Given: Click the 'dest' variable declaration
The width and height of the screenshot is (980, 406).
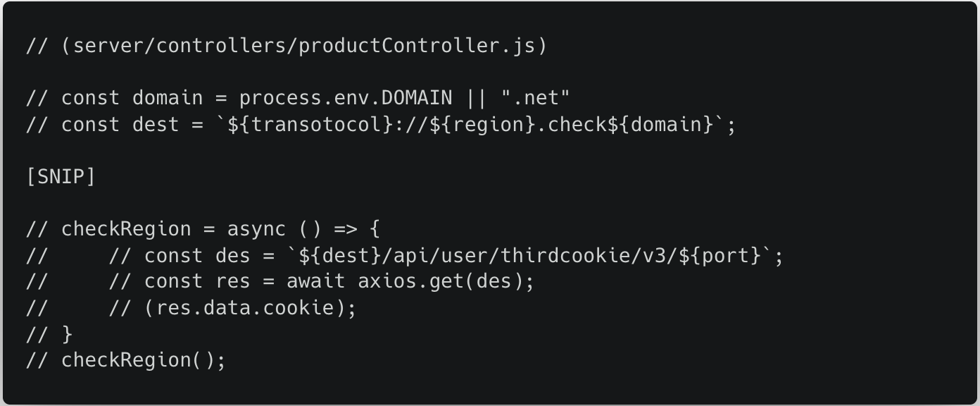Looking at the screenshot, I should click(x=156, y=125).
